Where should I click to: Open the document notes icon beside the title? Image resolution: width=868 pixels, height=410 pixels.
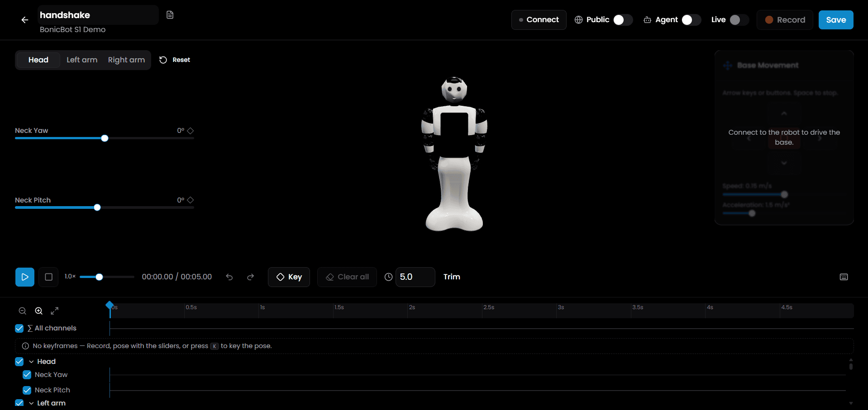[170, 15]
